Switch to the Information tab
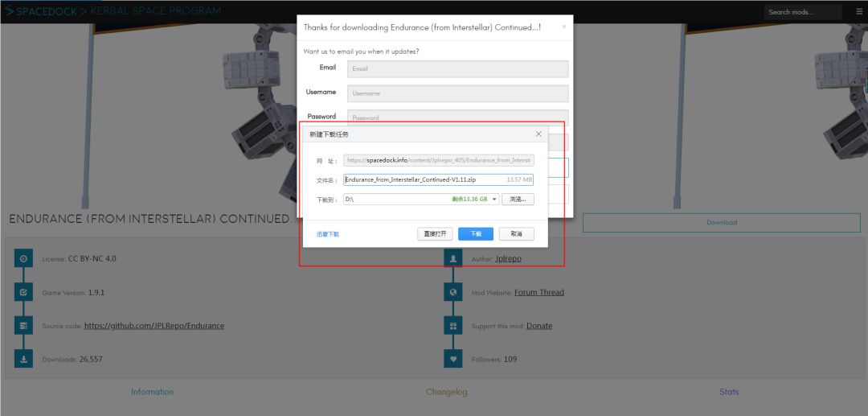Screen dimensions: 868x416 [152, 392]
